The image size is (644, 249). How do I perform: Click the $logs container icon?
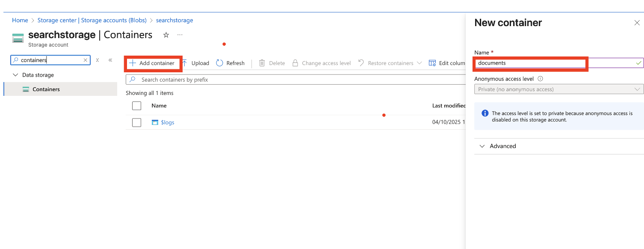155,122
